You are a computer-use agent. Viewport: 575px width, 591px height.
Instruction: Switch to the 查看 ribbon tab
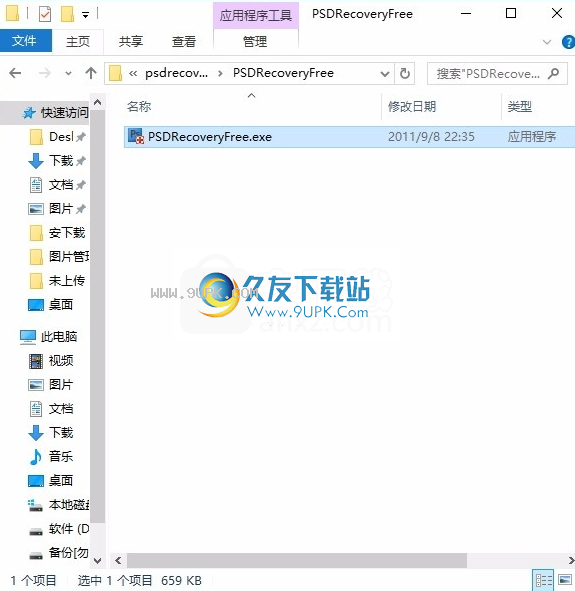click(x=184, y=41)
